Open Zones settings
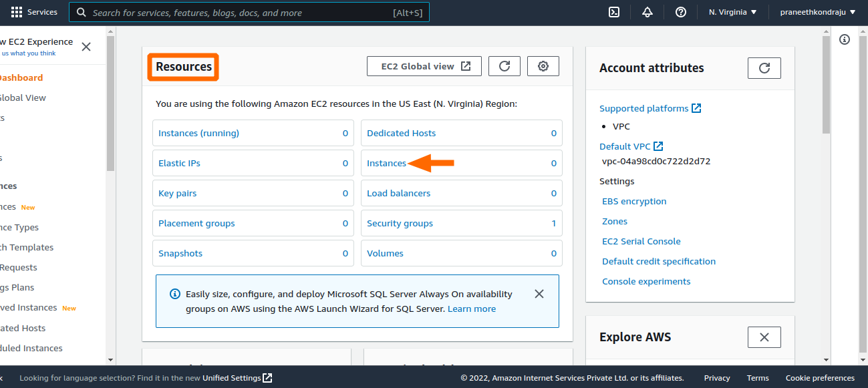The width and height of the screenshot is (868, 388). (x=615, y=221)
